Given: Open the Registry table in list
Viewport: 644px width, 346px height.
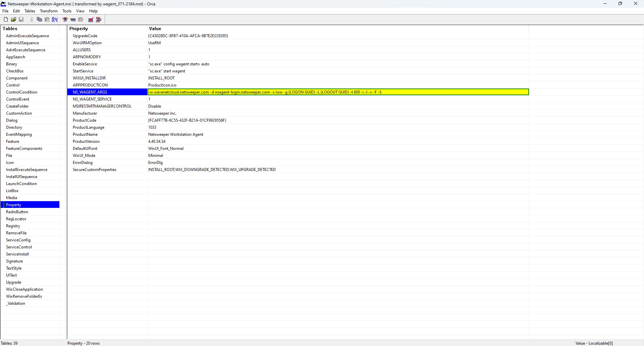Looking at the screenshot, I should [13, 226].
